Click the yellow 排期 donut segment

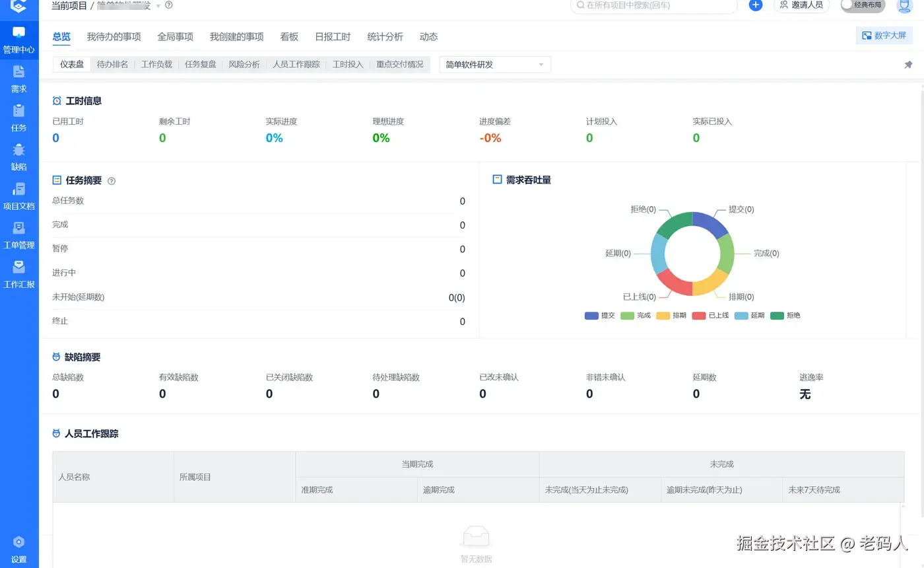tap(710, 282)
